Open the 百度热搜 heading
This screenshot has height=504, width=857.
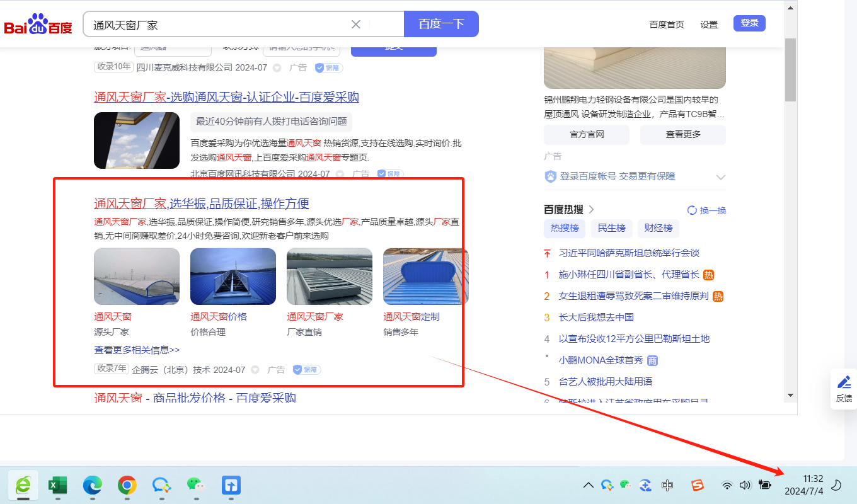click(x=563, y=209)
